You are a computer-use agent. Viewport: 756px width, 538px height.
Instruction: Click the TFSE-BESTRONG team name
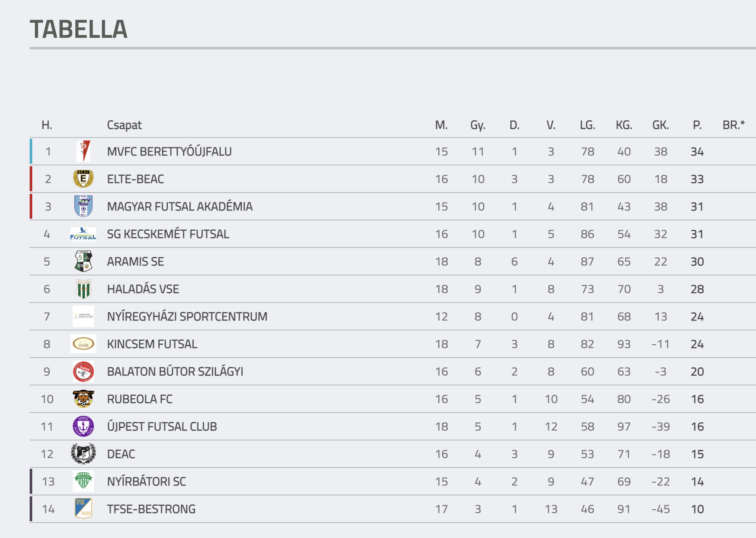[151, 509]
